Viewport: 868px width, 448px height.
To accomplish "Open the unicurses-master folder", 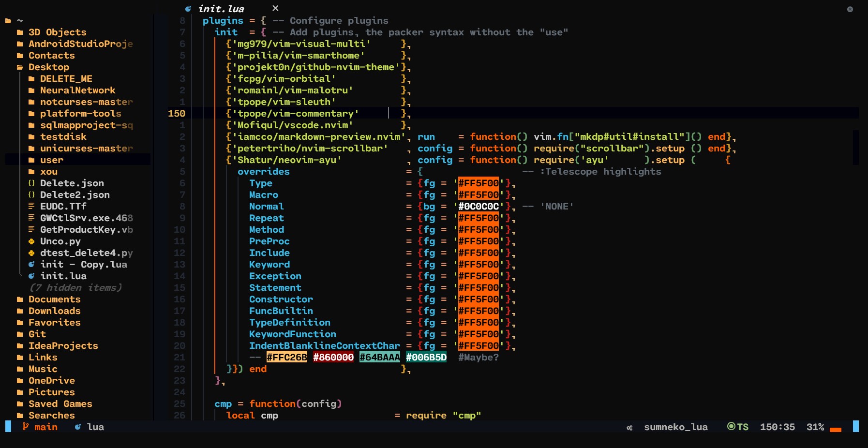I will point(86,149).
